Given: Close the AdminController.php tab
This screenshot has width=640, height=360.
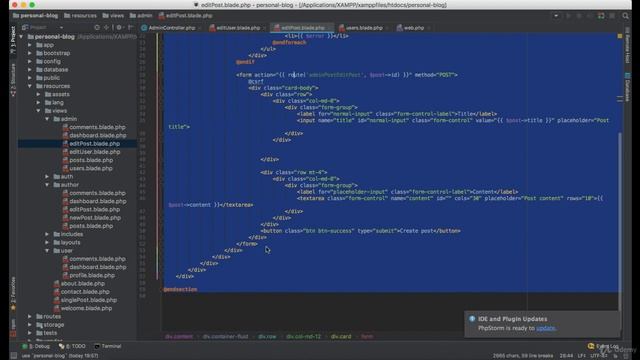Looking at the screenshot, I should (x=200, y=28).
